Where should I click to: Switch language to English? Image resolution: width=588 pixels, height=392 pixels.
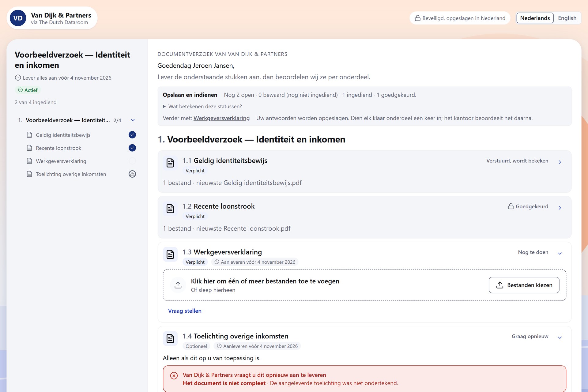pyautogui.click(x=567, y=18)
